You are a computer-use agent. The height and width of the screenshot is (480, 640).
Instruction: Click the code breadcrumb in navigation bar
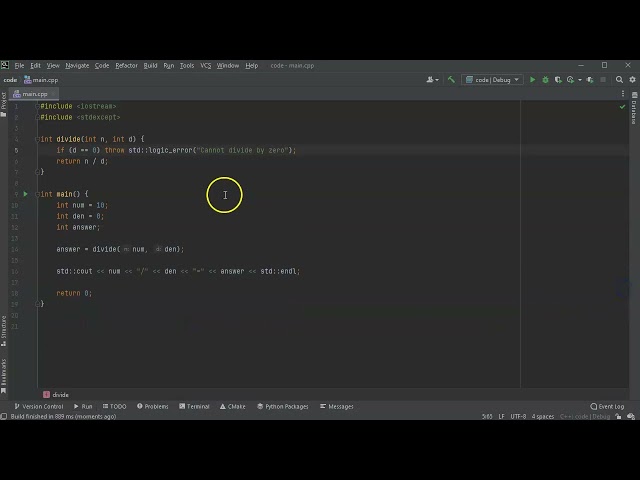pyautogui.click(x=10, y=80)
